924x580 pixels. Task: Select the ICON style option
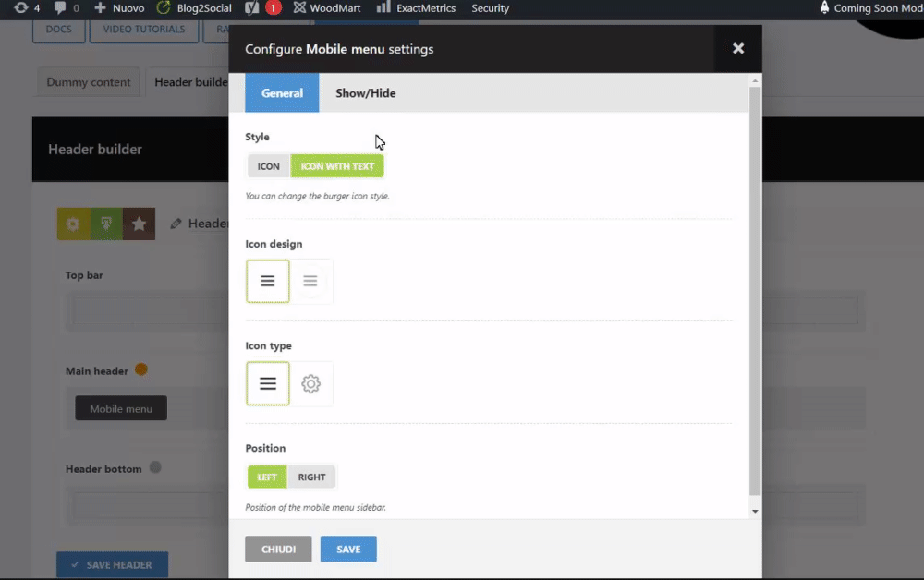pyautogui.click(x=268, y=166)
